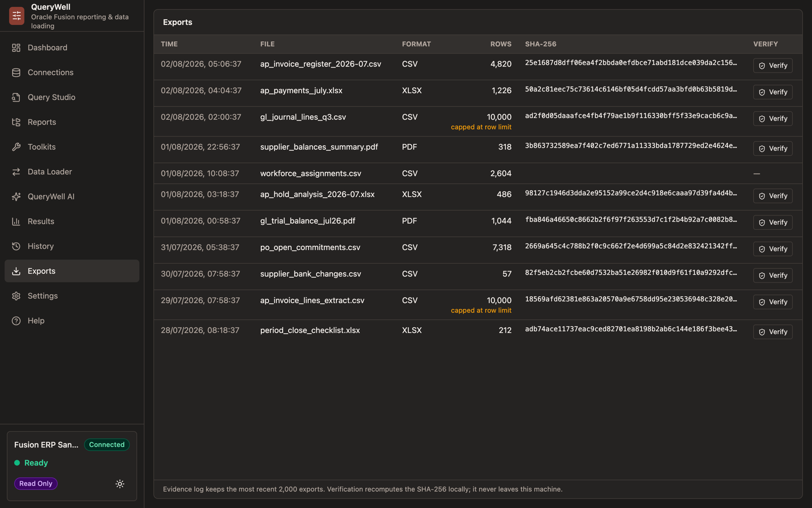
Task: Click hash starting with adb74ace11737eac
Action: (631, 329)
